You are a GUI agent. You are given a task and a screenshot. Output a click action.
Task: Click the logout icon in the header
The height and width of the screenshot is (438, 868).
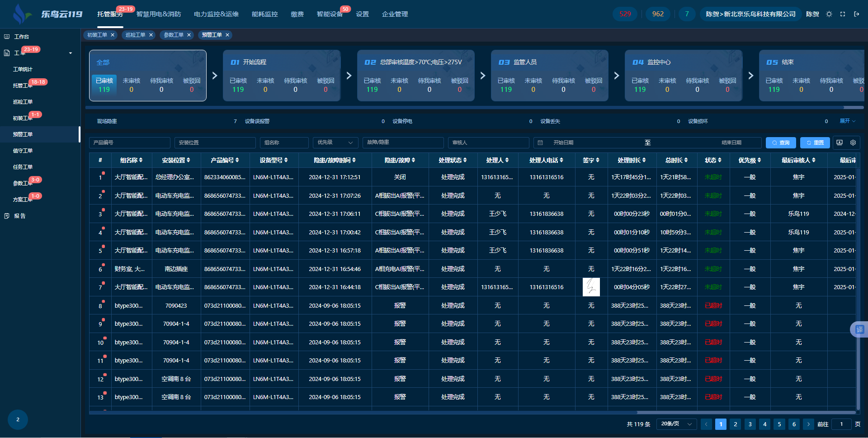(856, 14)
